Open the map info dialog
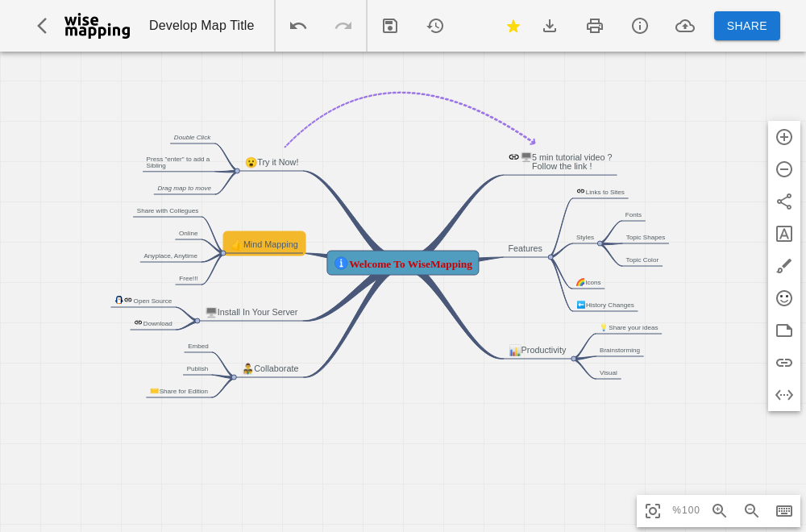This screenshot has height=532, width=806. 639,26
